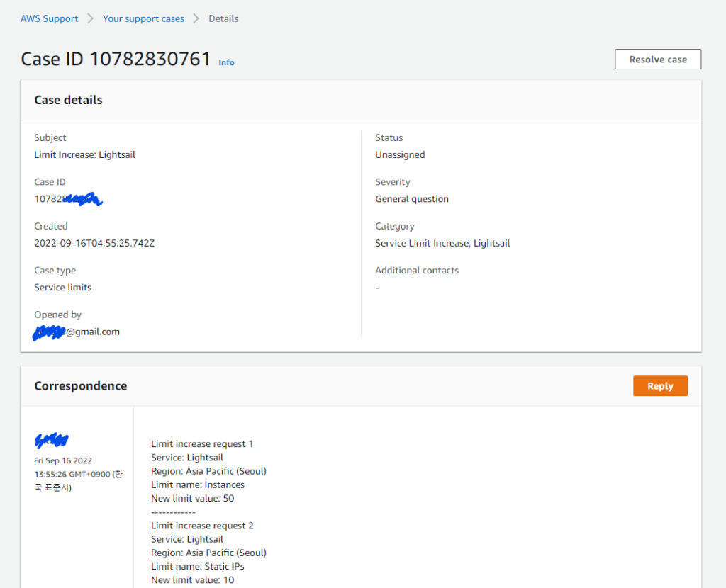Select the Case ID 10782830761 heading
This screenshot has width=726, height=588.
(116, 60)
